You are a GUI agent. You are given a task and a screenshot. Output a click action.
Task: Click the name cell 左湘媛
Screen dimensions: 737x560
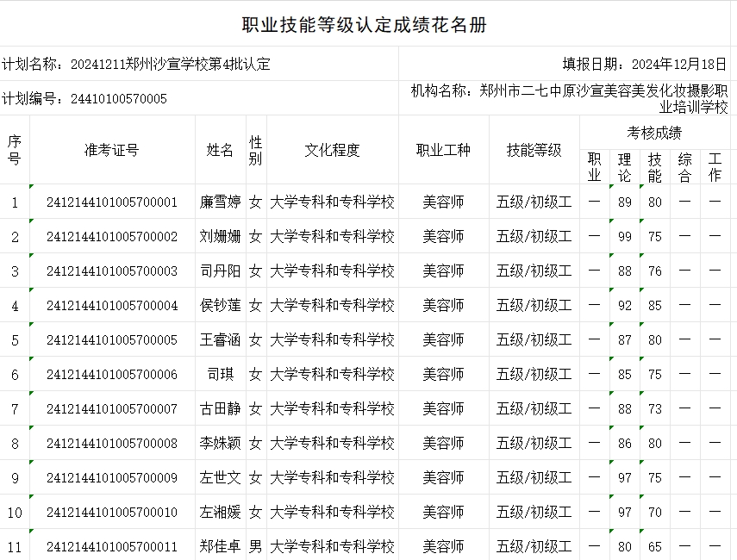pos(220,513)
